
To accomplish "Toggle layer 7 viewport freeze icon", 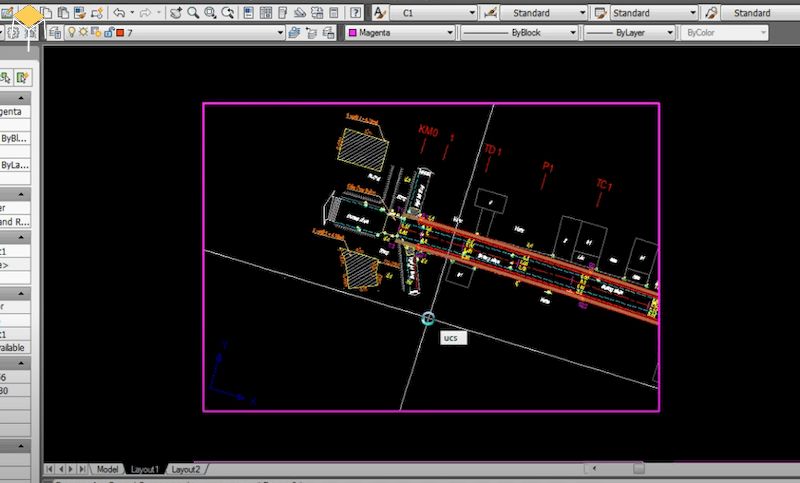I will [96, 32].
